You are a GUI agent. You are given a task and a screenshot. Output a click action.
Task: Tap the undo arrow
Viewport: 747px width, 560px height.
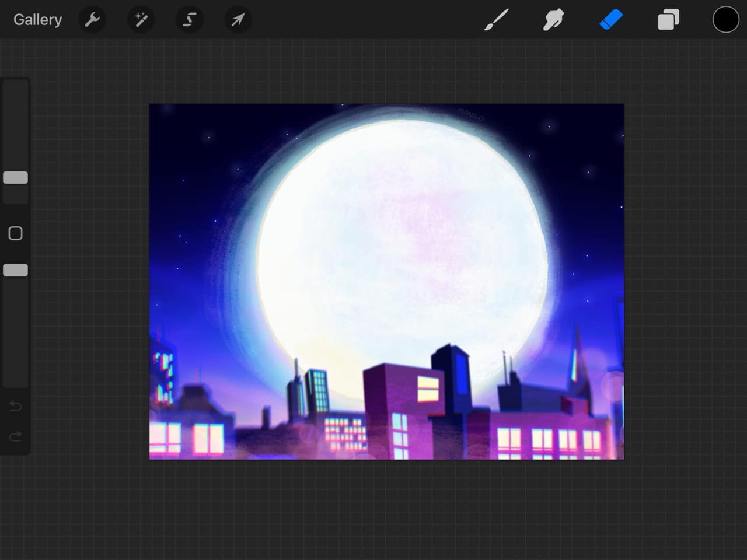click(15, 406)
